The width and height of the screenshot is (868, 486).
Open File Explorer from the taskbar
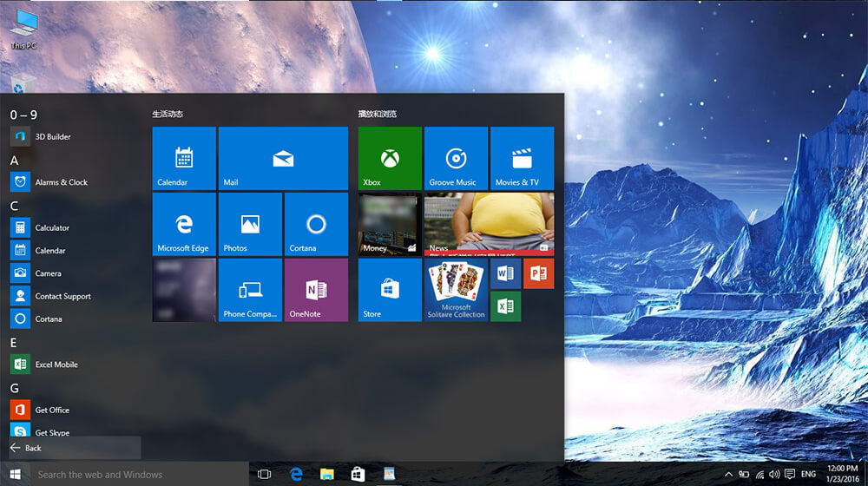[327, 475]
